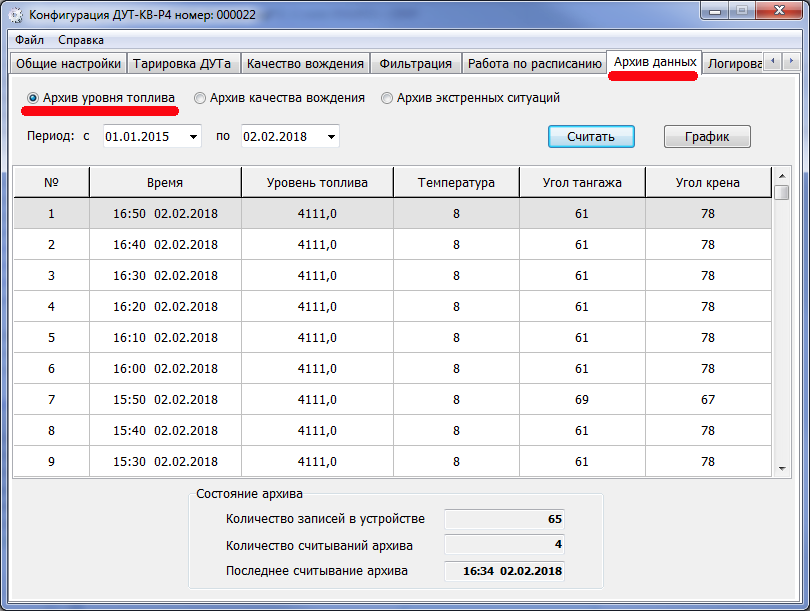Select the Архив данных tab
Screen dimensions: 810x611
click(x=655, y=62)
